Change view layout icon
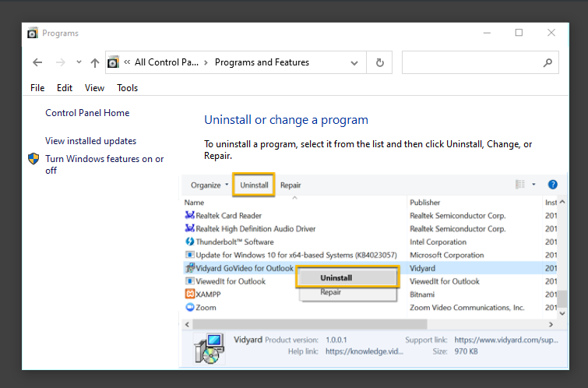 point(520,184)
